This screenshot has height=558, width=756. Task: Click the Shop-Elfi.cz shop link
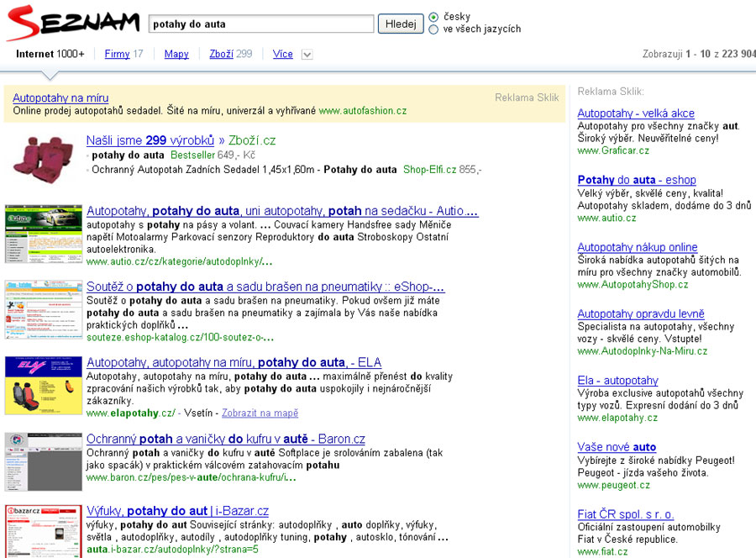tap(429, 170)
